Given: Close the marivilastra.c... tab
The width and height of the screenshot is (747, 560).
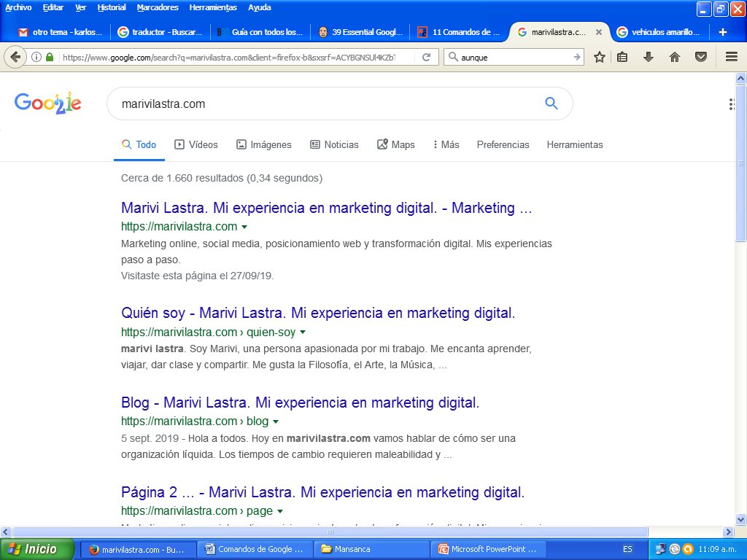Looking at the screenshot, I should 599,32.
